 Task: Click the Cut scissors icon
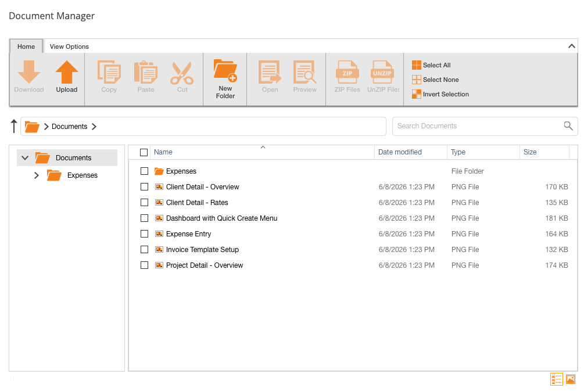coord(182,73)
